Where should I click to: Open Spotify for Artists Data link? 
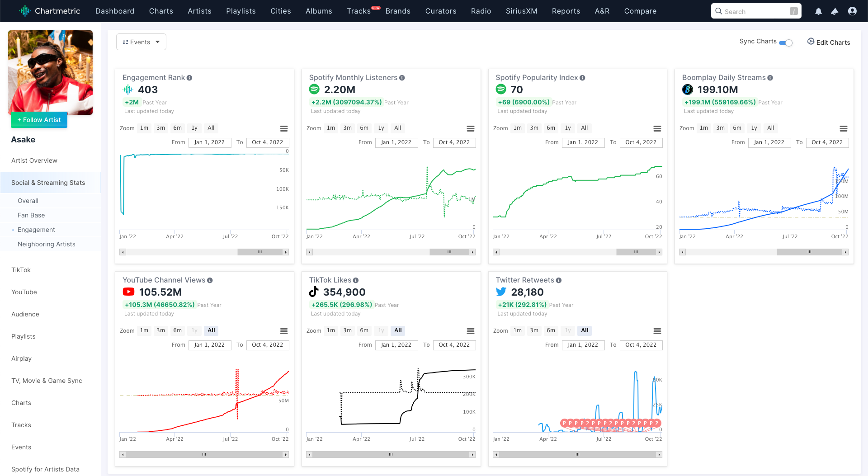click(45, 469)
